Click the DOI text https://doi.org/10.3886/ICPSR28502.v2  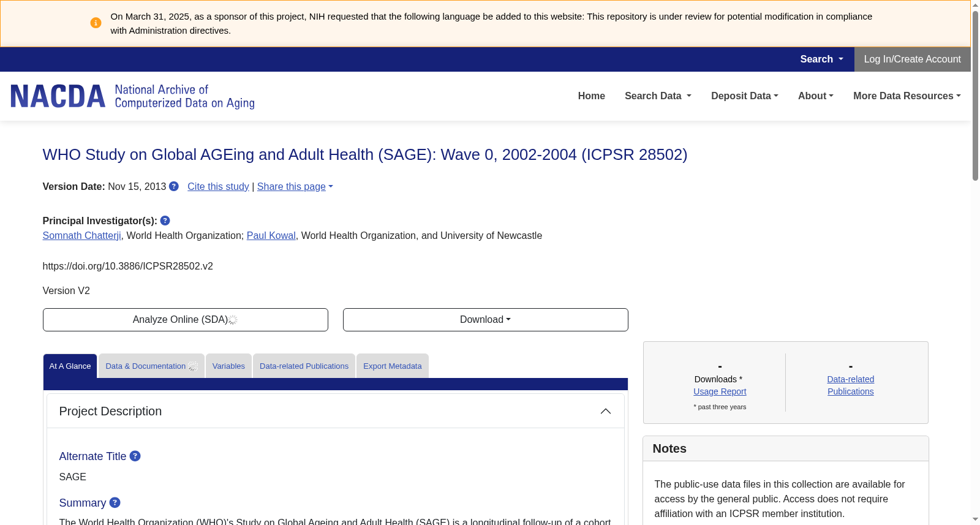coord(128,266)
